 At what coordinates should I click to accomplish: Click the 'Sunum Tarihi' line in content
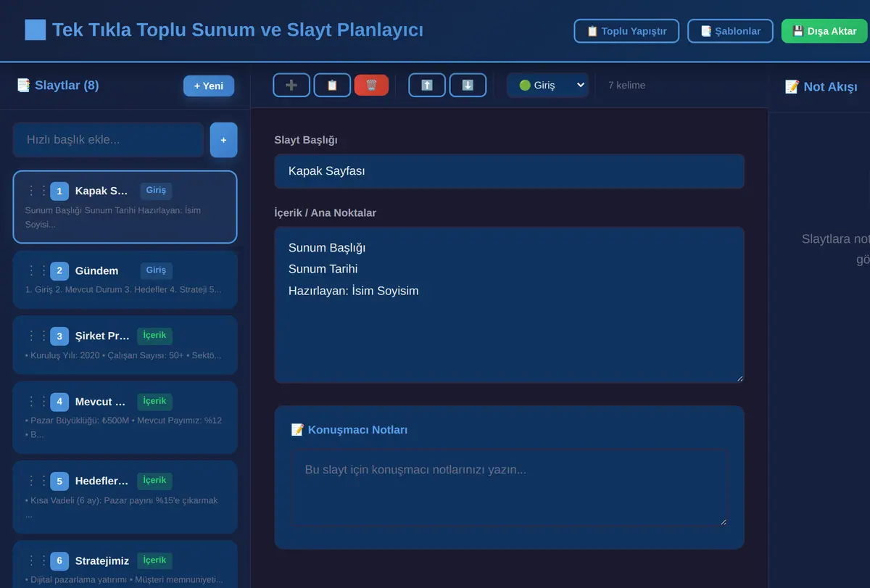323,269
